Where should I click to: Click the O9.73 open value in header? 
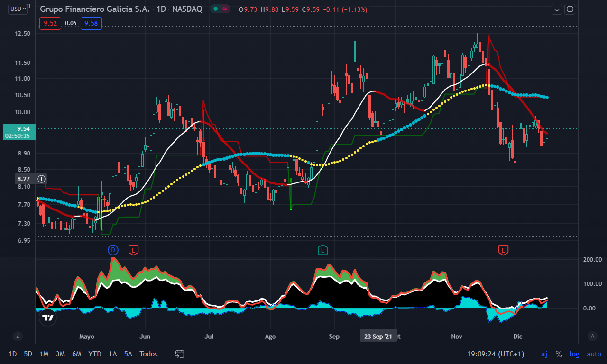248,9
